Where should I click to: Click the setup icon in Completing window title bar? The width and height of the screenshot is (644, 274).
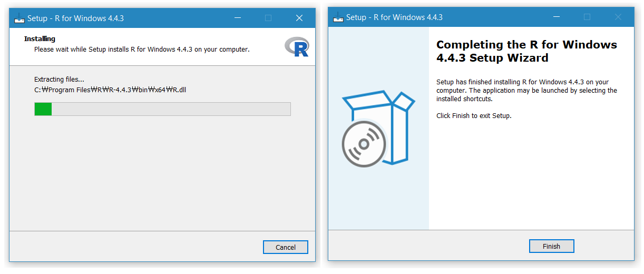click(x=338, y=17)
